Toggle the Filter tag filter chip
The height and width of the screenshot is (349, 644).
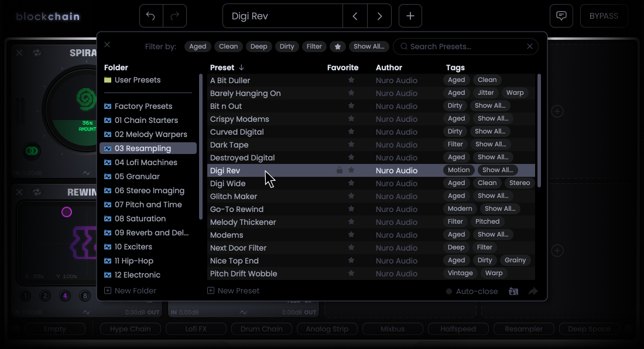[314, 46]
